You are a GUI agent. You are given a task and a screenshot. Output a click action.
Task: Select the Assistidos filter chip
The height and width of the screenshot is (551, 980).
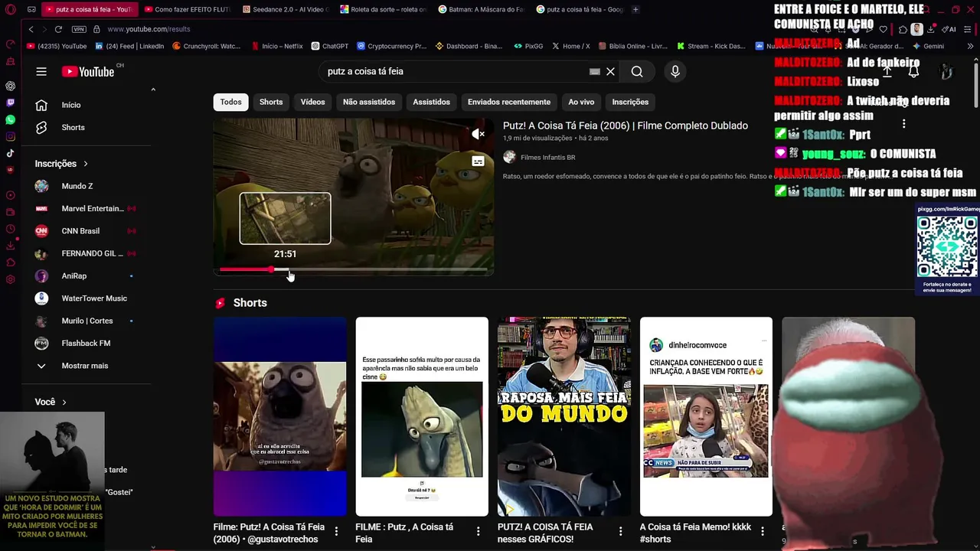(431, 102)
